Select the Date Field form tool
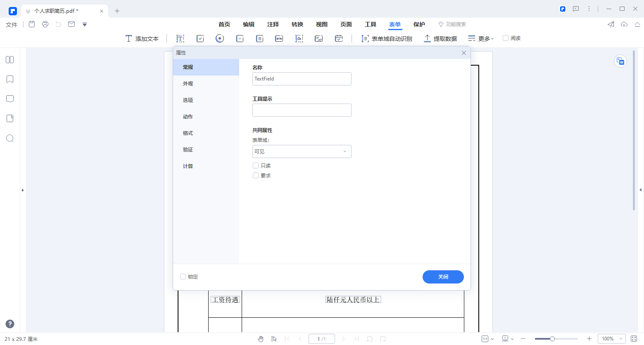The height and width of the screenshot is (345, 644). [338, 38]
